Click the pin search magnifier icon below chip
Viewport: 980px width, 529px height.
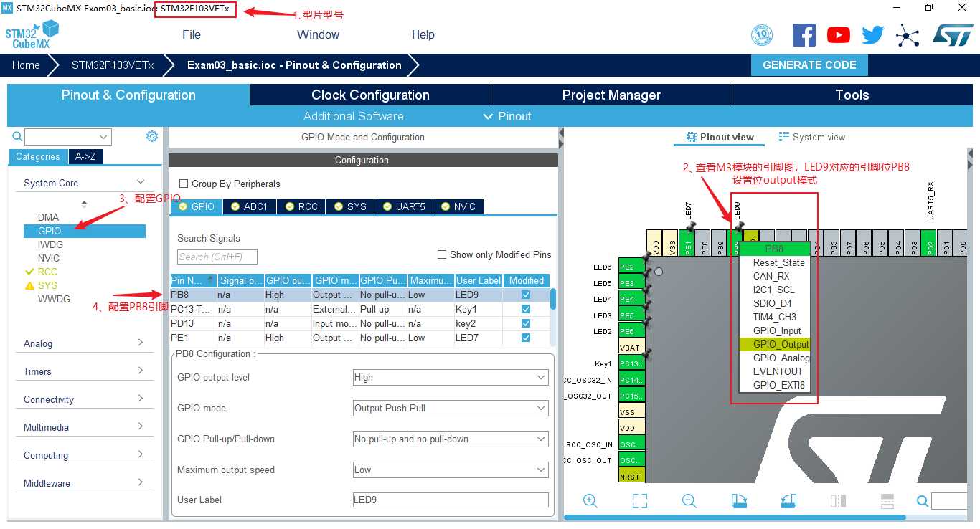tap(923, 501)
